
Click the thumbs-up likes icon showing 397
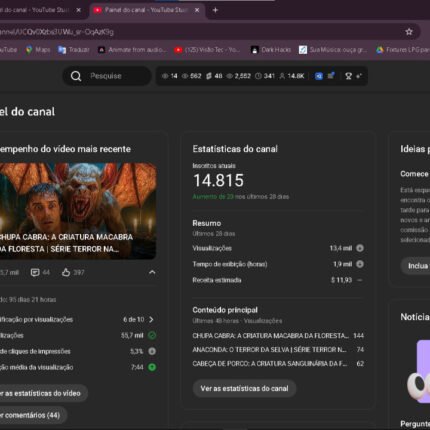click(x=66, y=273)
